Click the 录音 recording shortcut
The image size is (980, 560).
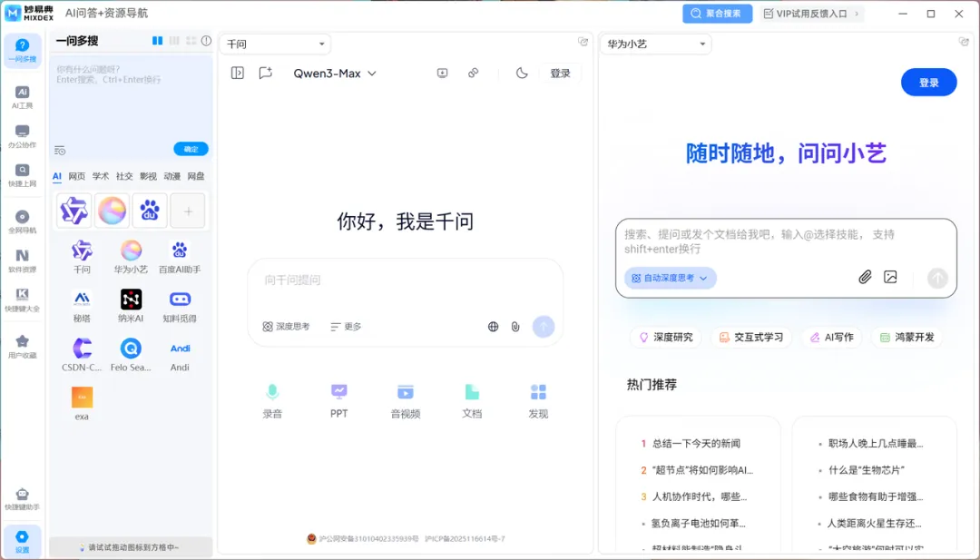click(x=272, y=401)
